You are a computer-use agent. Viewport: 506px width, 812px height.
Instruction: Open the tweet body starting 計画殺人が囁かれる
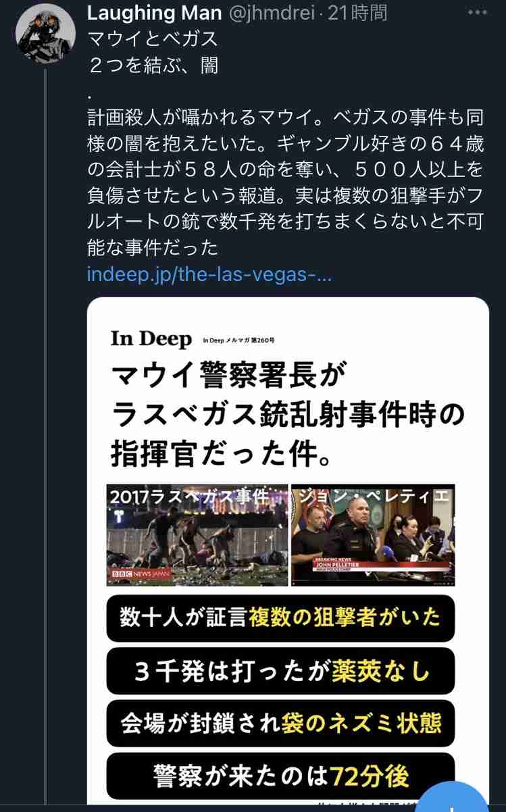[286, 182]
